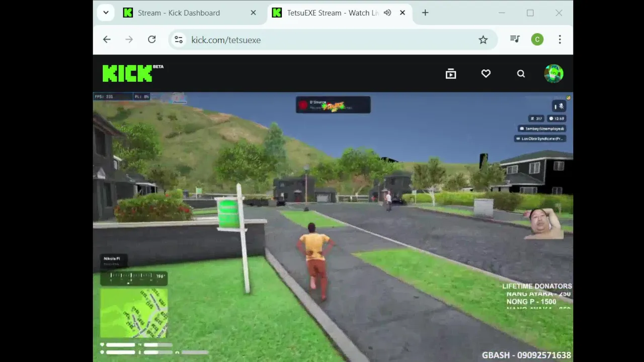Open a new browser tab

425,13
